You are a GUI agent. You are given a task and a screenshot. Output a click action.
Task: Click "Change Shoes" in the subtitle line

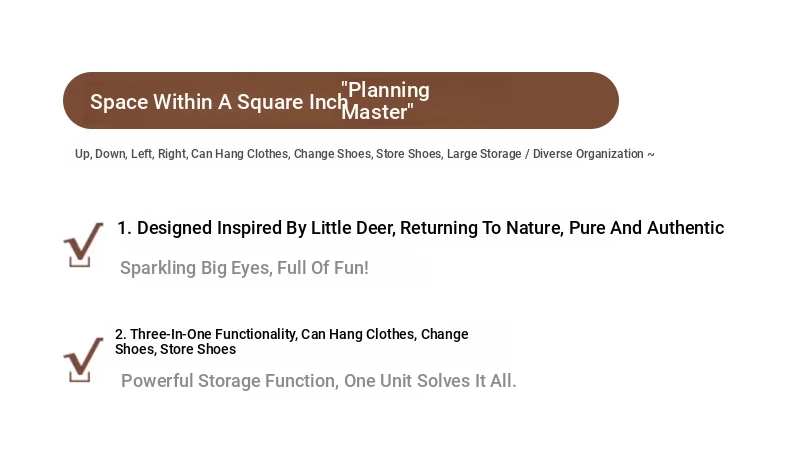333,154
